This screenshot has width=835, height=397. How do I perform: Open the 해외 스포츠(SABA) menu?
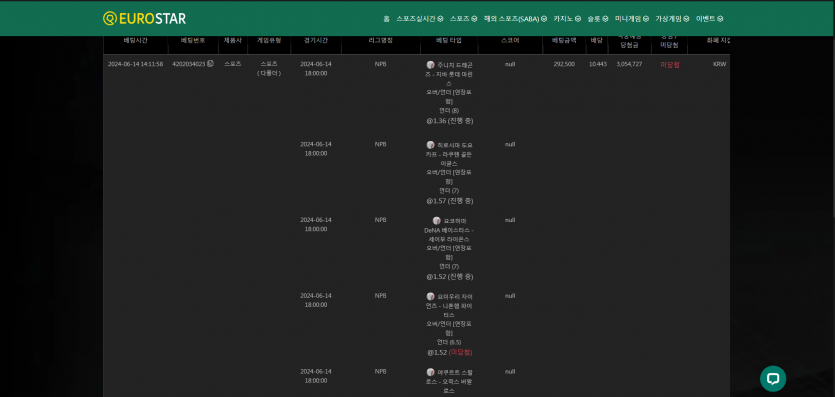click(x=515, y=19)
